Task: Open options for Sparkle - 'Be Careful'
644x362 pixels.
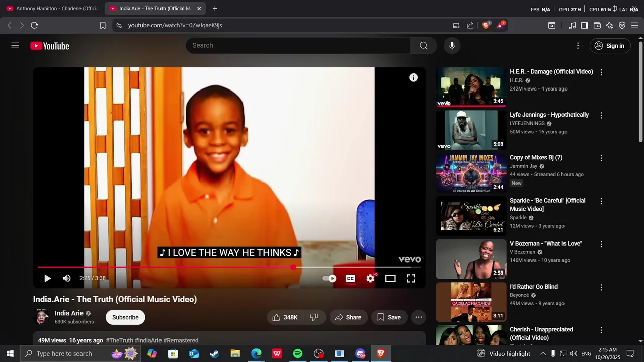Action: [x=601, y=201]
